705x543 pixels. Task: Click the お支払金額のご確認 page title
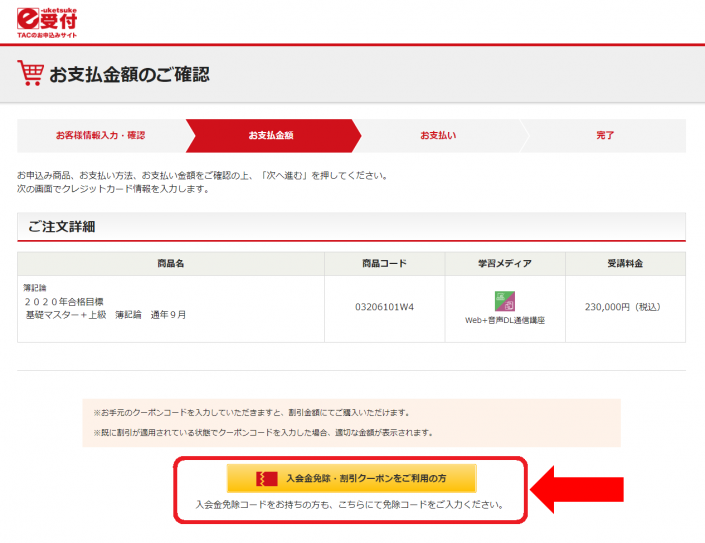[x=129, y=75]
